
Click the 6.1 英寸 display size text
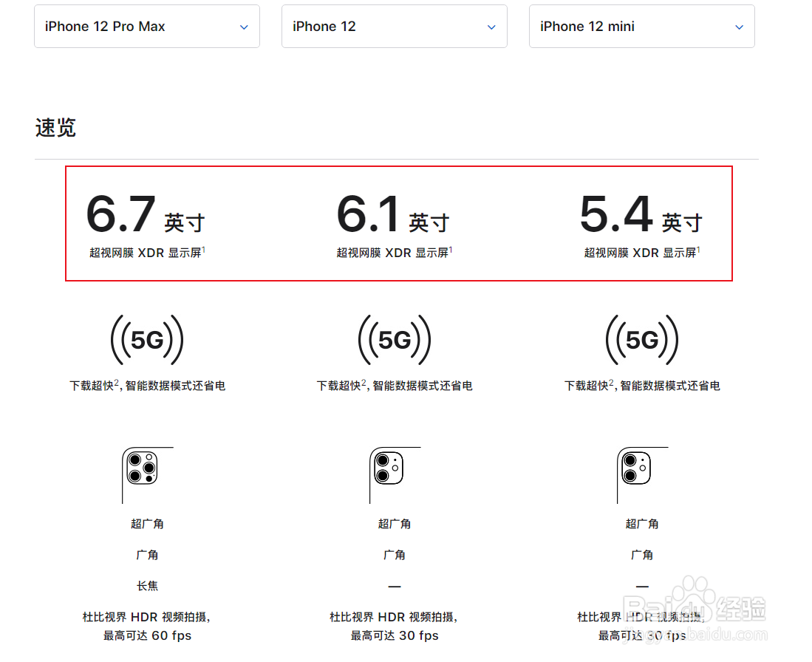[x=393, y=214]
